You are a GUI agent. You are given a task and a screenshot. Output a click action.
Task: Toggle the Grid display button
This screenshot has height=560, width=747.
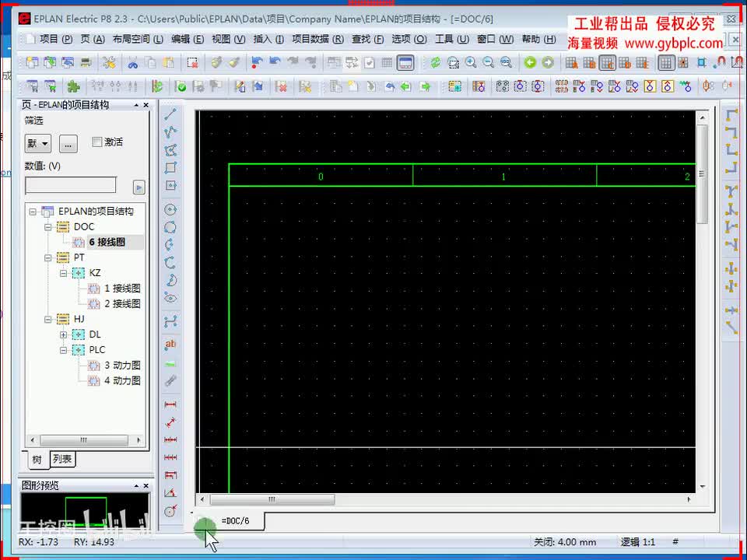(666, 62)
